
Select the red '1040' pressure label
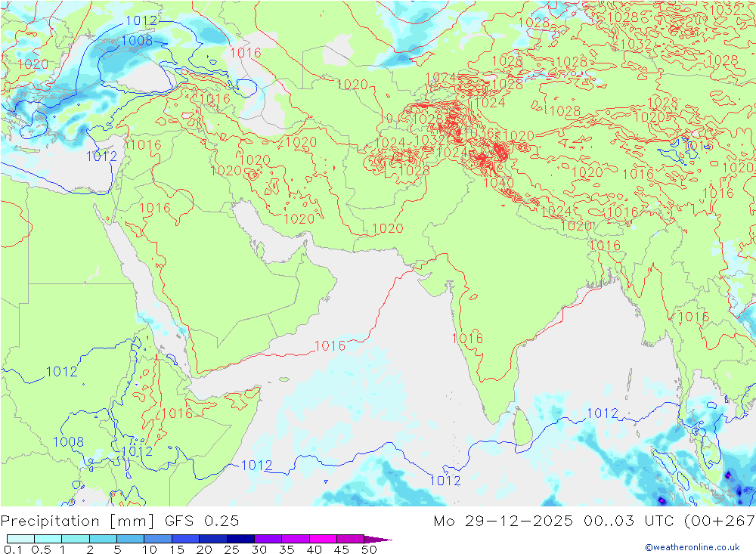point(498,183)
